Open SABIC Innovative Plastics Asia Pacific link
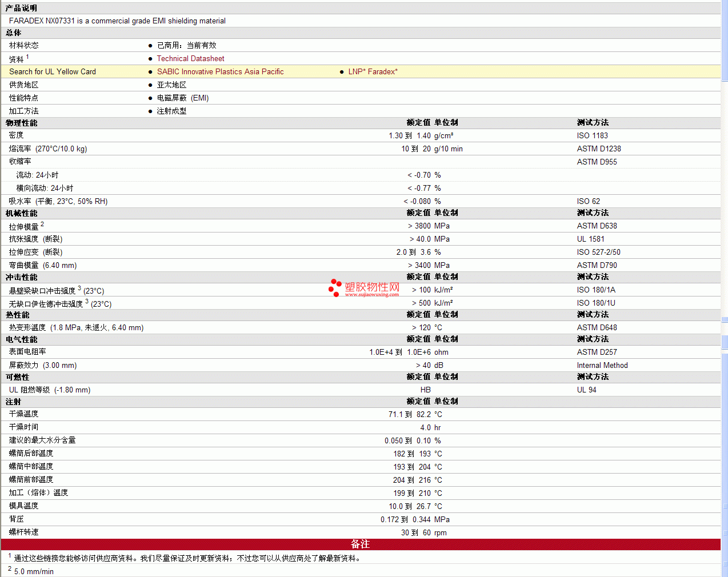 pos(220,71)
